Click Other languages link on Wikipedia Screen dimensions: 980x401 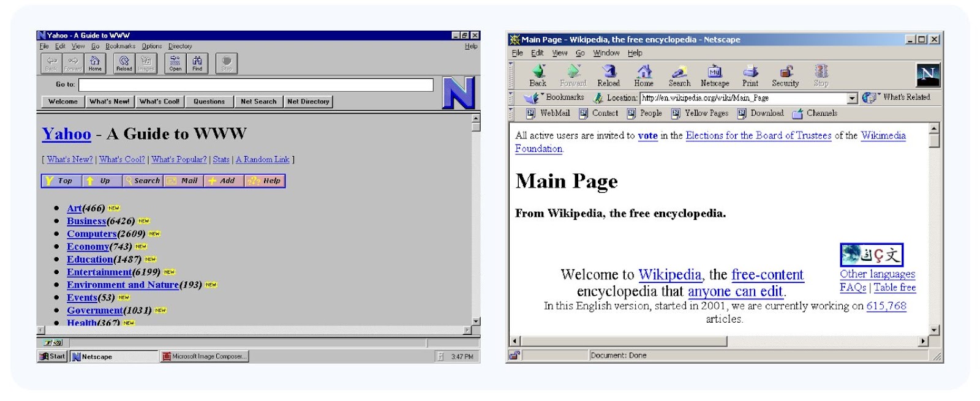click(x=877, y=274)
